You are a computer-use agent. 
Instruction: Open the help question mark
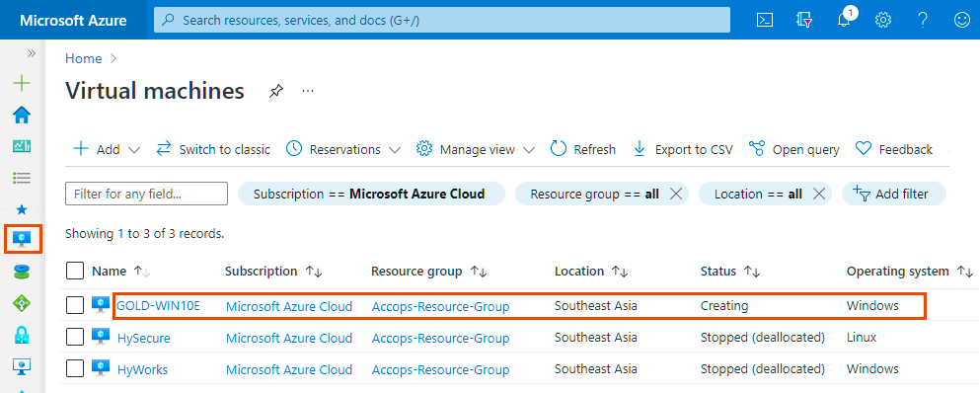click(923, 20)
